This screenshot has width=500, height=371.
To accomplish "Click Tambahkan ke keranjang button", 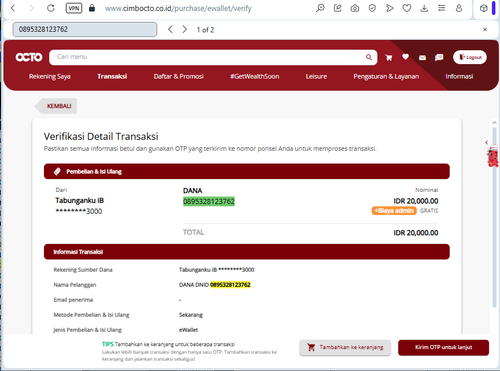I will point(345,347).
